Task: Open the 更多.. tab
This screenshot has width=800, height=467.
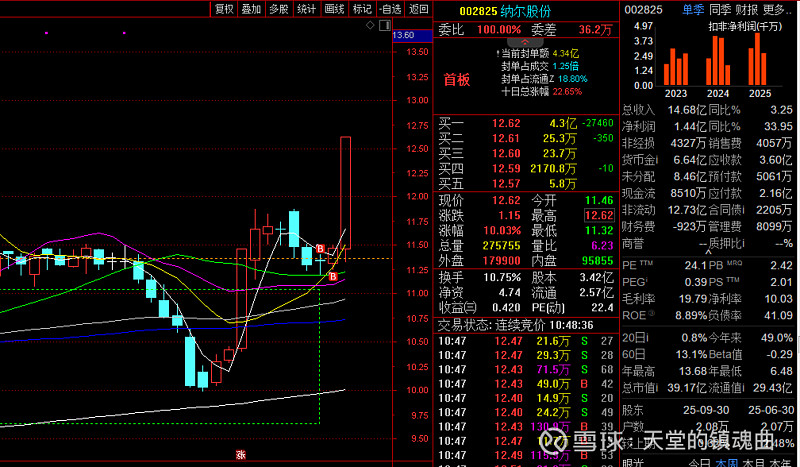Action: pos(776,9)
